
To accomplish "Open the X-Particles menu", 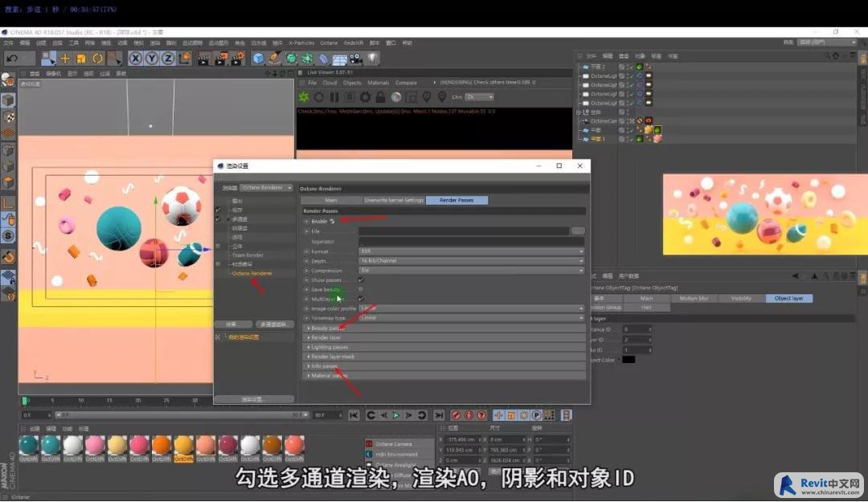I will coord(301,43).
